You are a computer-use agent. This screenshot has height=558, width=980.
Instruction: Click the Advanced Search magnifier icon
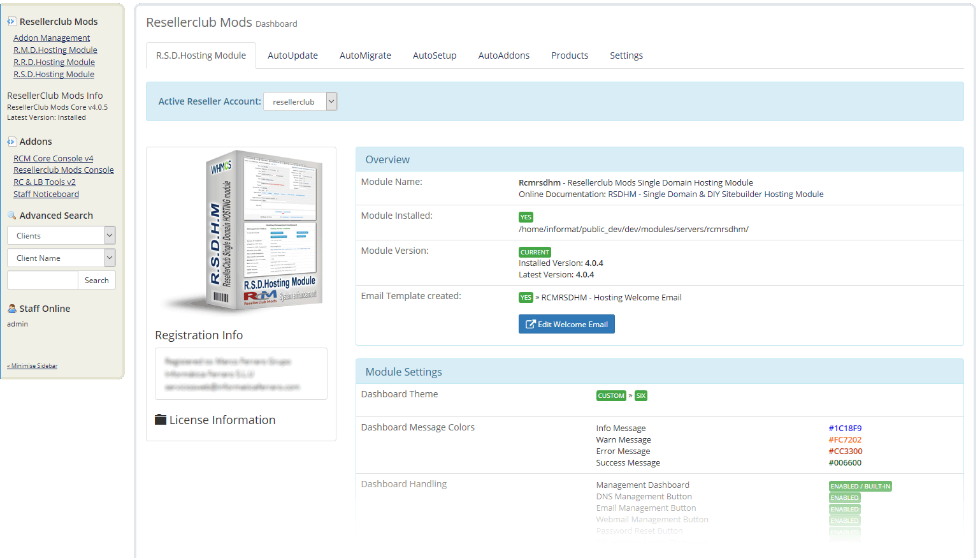click(11, 216)
